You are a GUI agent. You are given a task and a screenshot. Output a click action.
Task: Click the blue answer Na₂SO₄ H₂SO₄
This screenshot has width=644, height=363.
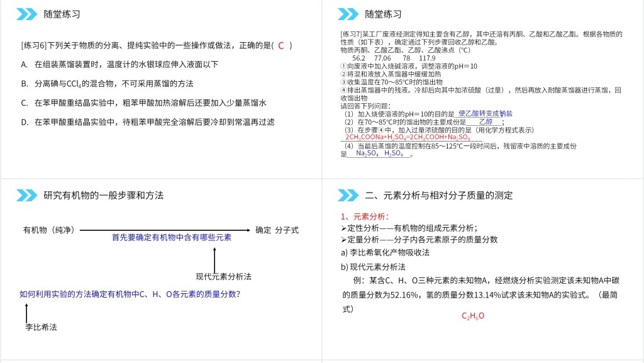tap(379, 154)
